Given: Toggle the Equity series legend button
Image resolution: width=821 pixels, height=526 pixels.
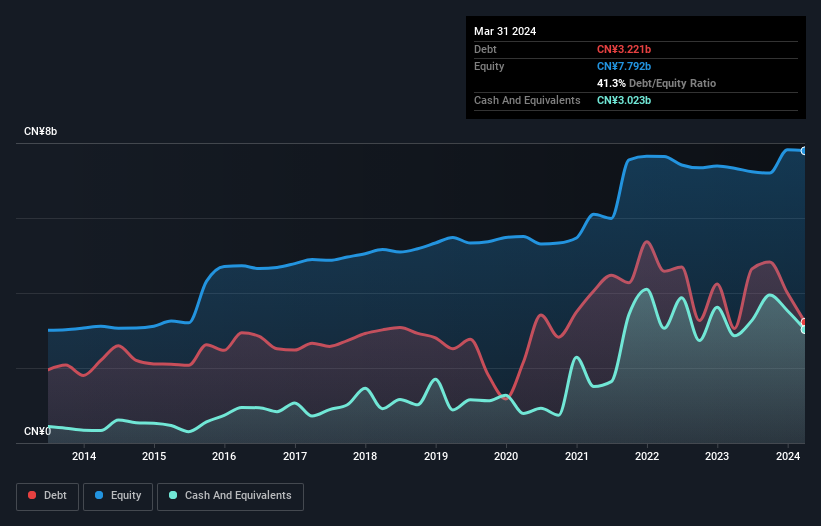Looking at the screenshot, I should (118, 496).
